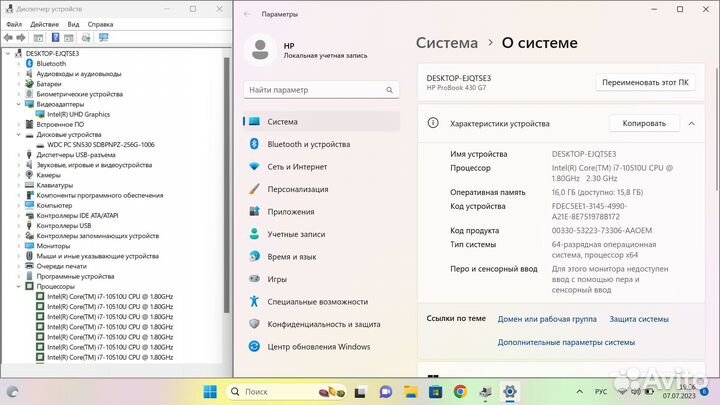Click the Специальные возможности accessibility icon
The image size is (720, 405).
pyautogui.click(x=254, y=301)
